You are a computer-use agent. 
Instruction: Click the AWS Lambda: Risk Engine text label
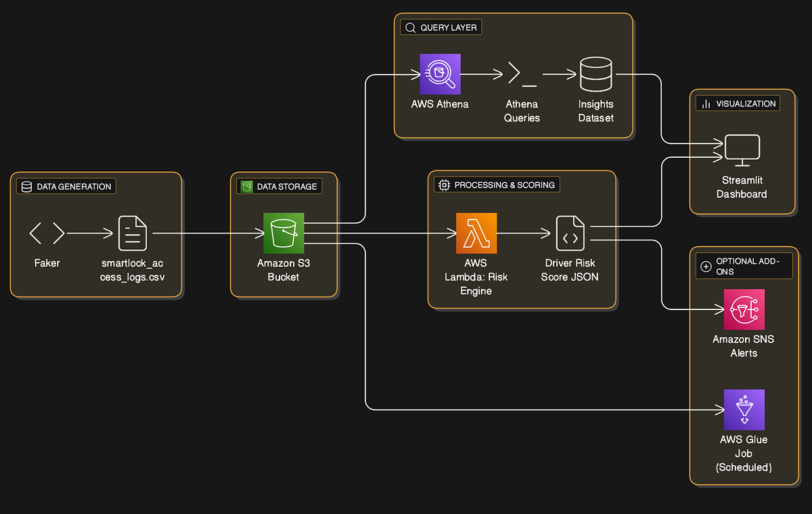pos(476,277)
